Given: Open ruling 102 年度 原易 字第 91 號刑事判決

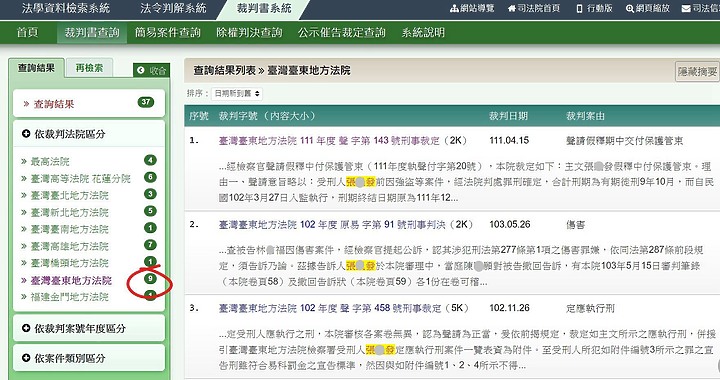Looking at the screenshot, I should 332,224.
